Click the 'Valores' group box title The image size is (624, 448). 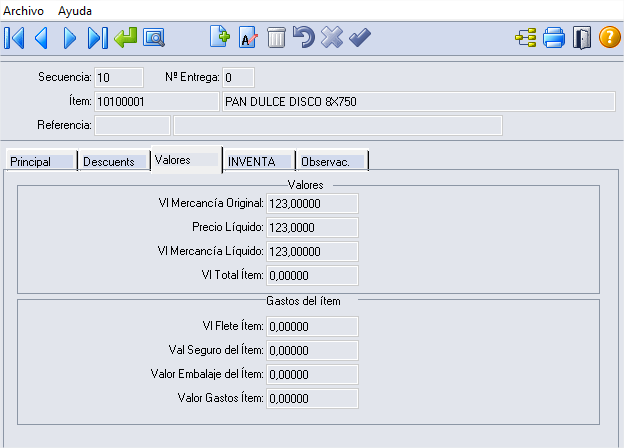[x=306, y=185]
